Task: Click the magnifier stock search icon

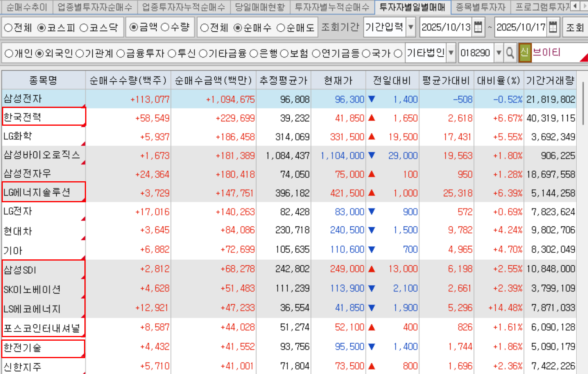Action: click(x=510, y=53)
